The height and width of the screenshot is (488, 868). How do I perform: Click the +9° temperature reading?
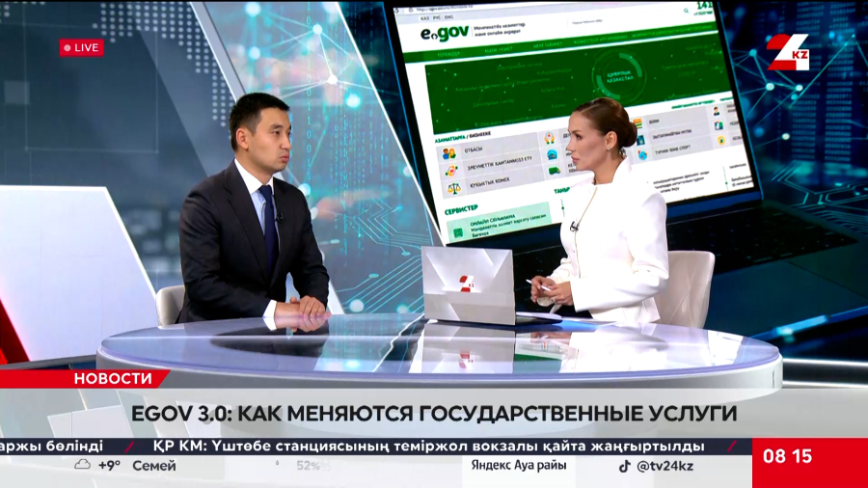tap(109, 466)
